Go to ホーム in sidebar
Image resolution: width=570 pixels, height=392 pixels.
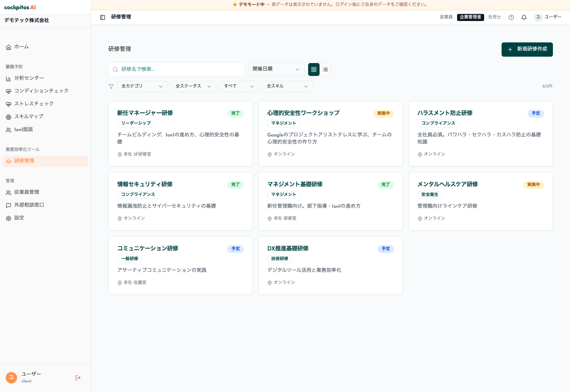click(45, 47)
